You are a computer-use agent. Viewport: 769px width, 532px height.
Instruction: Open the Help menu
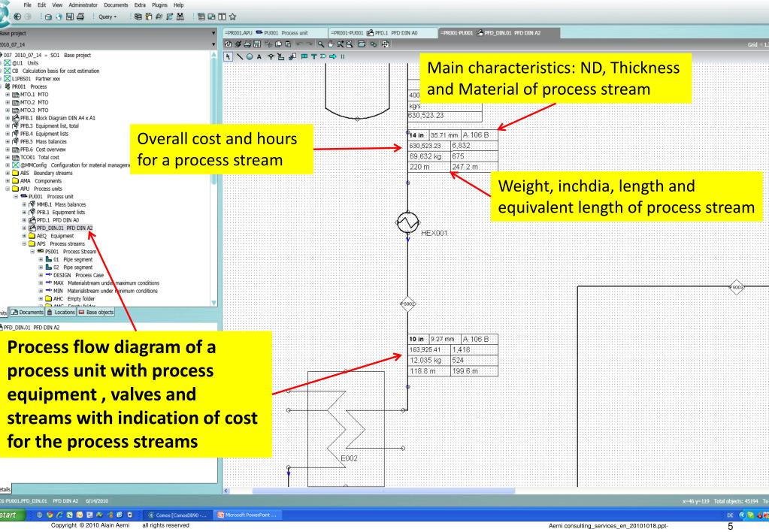tap(178, 5)
